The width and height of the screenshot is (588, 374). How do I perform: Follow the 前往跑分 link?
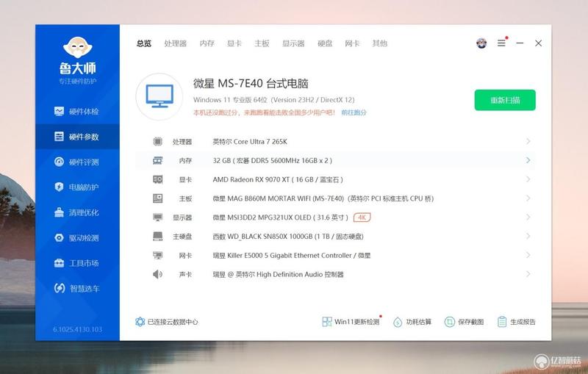pos(354,112)
